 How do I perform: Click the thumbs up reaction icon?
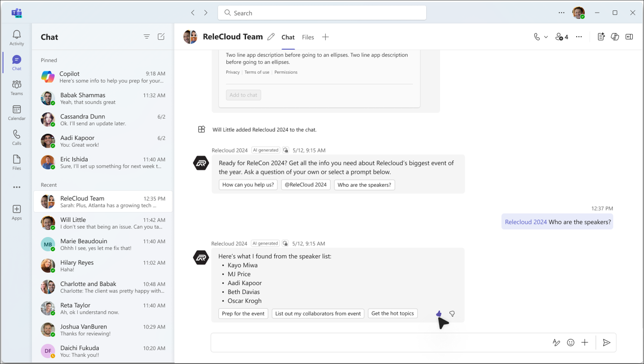pyautogui.click(x=438, y=314)
